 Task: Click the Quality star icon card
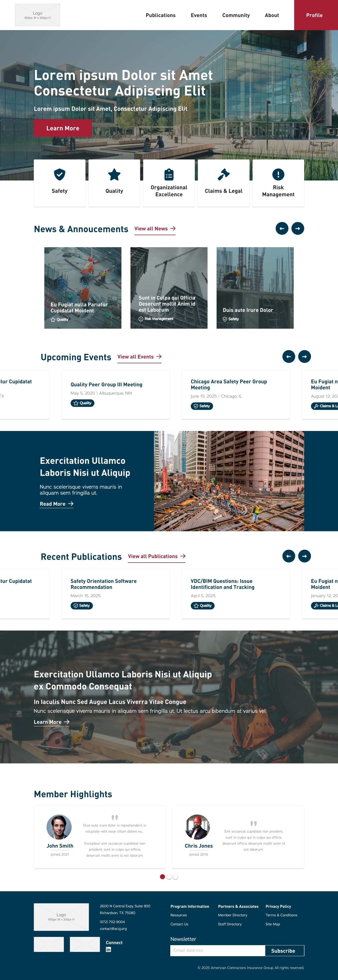tap(114, 183)
